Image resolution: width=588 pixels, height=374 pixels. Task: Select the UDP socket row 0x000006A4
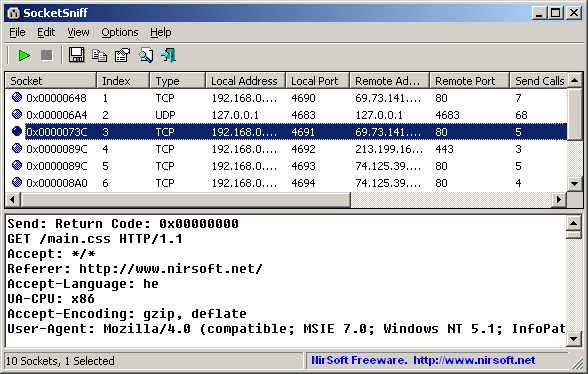point(286,115)
